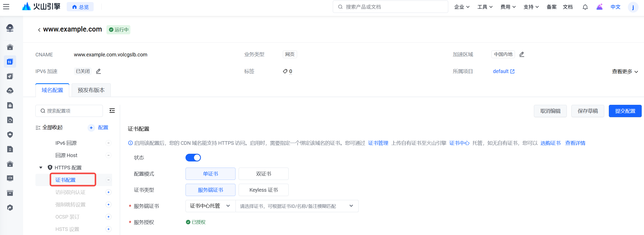The height and width of the screenshot is (235, 644).
Task: Add 访问双向认证 config with plus icon
Action: pyautogui.click(x=109, y=192)
